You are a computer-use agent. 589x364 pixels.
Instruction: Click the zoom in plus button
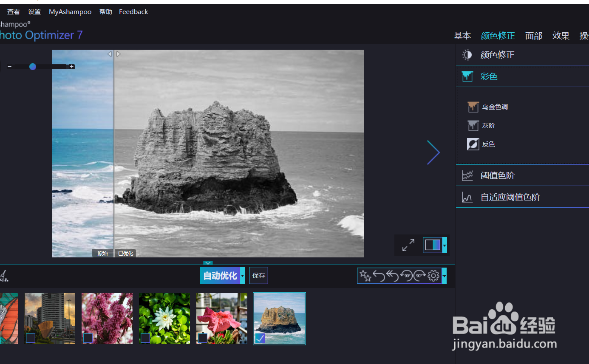pyautogui.click(x=72, y=66)
